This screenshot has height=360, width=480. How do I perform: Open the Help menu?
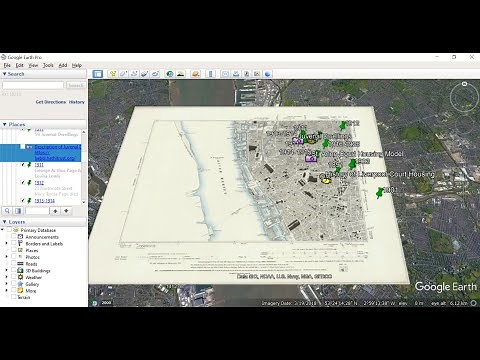pos(77,65)
